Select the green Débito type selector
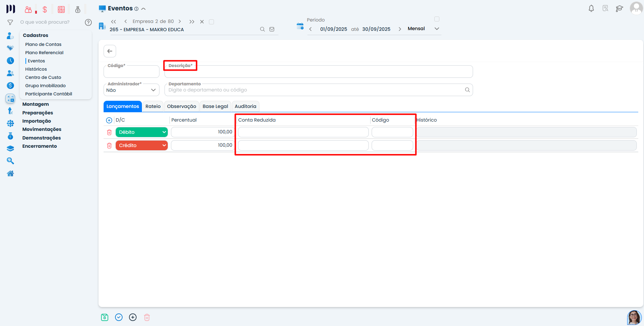644x326 pixels. (142, 132)
